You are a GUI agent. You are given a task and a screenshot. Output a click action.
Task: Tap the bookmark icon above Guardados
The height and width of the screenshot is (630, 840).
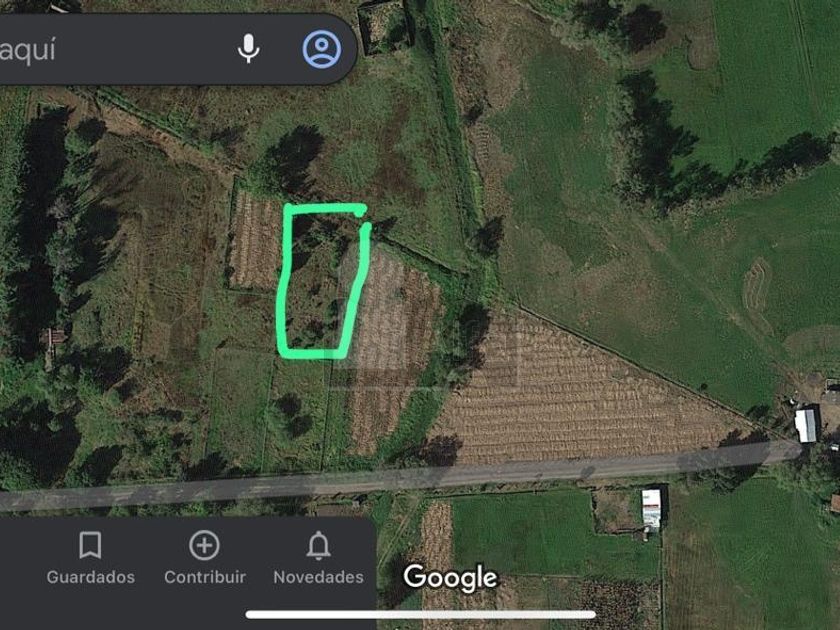coord(90,545)
